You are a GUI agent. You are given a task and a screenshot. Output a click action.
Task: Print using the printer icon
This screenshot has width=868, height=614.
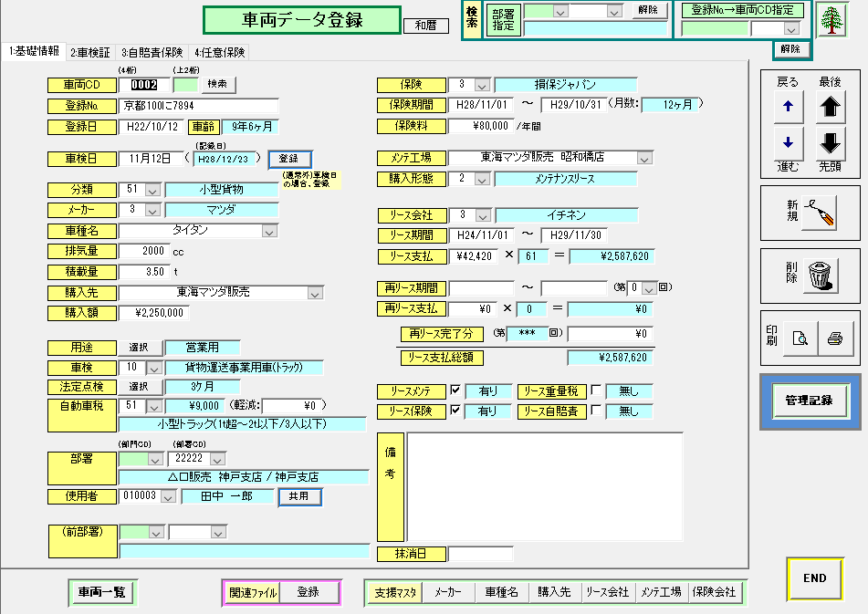tap(835, 338)
